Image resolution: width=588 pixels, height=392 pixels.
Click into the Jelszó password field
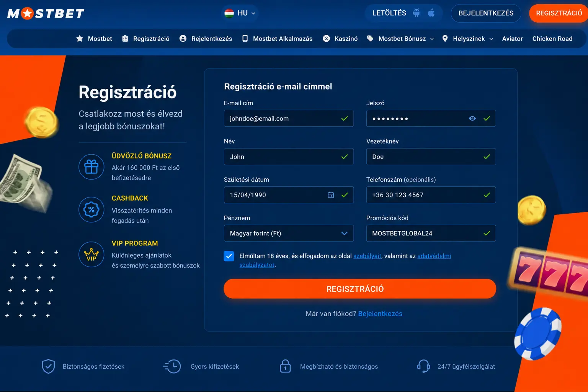pyautogui.click(x=431, y=118)
